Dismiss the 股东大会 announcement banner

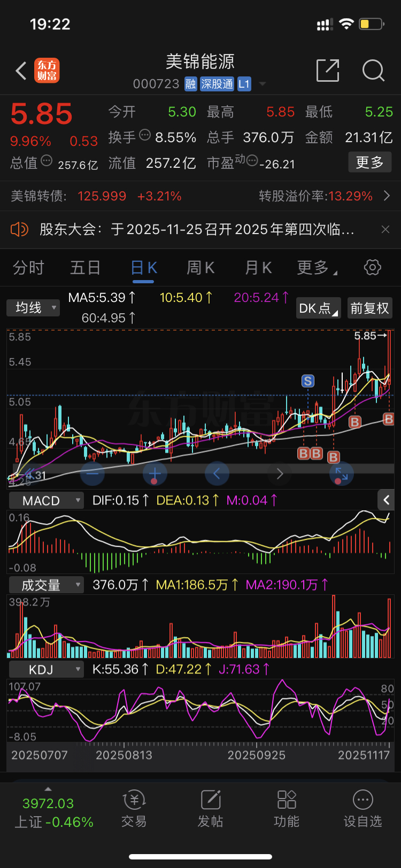[x=385, y=229]
